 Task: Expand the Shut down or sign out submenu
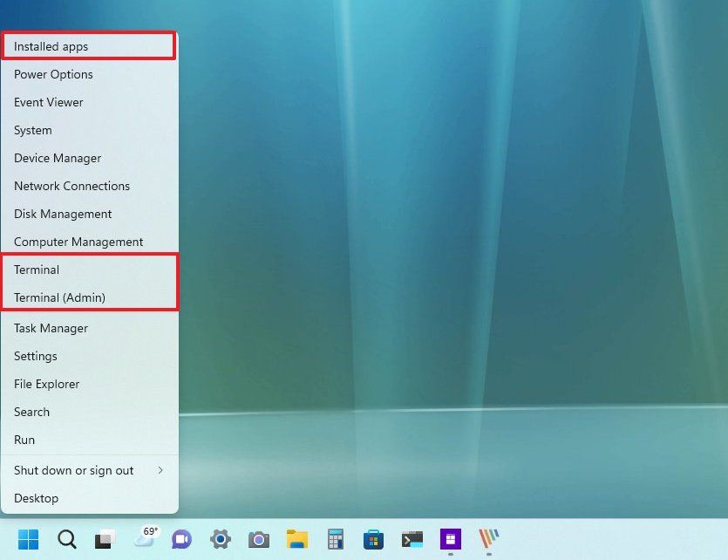point(73,470)
